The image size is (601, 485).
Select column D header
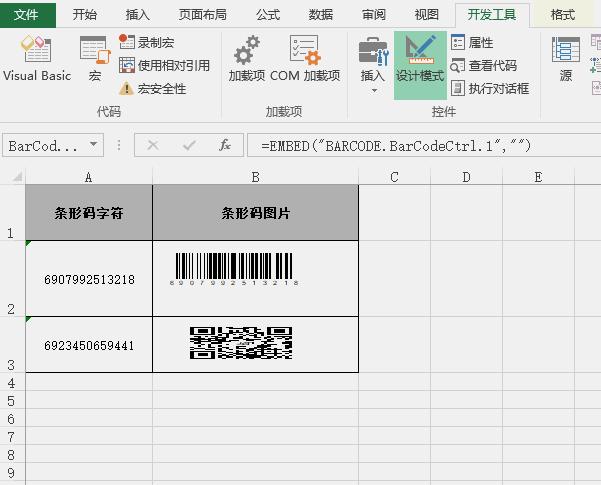pos(466,177)
